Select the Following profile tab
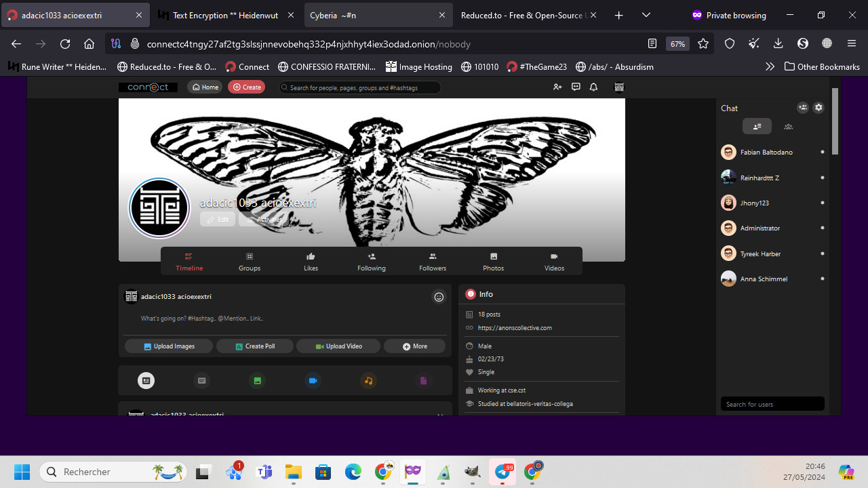 point(372,262)
